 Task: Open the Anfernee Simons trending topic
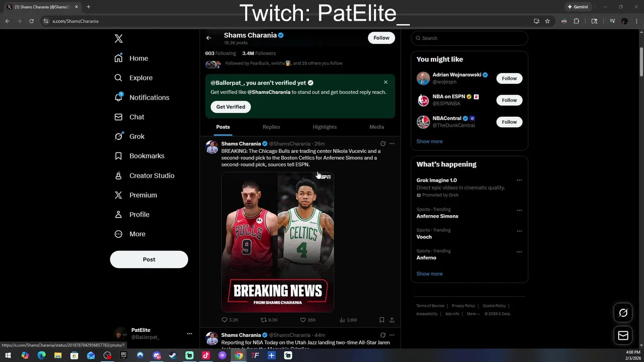tap(437, 216)
